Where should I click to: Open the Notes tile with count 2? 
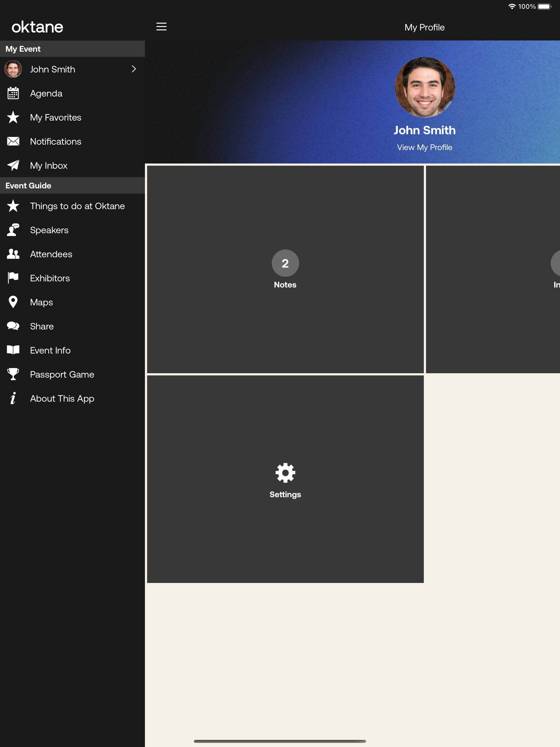[285, 269]
